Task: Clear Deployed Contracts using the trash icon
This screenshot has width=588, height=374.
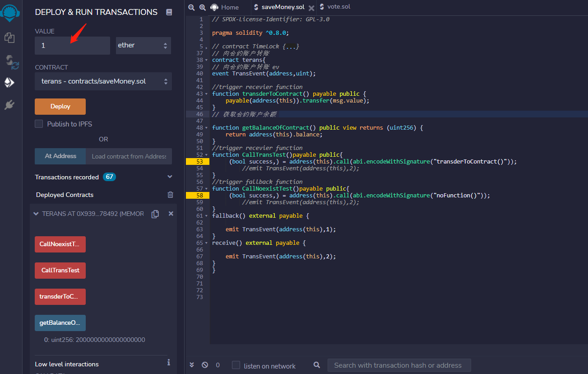Action: pos(170,194)
